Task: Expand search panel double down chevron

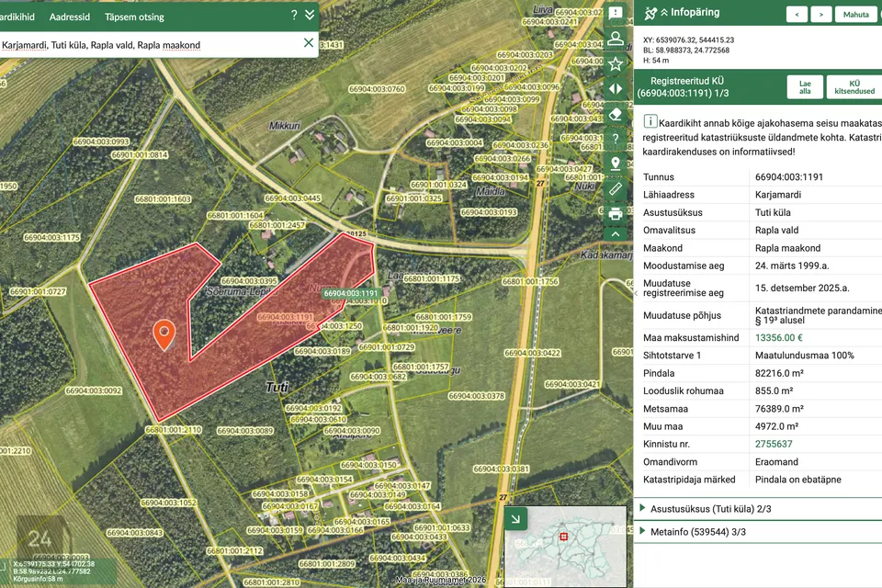Action: click(x=310, y=15)
